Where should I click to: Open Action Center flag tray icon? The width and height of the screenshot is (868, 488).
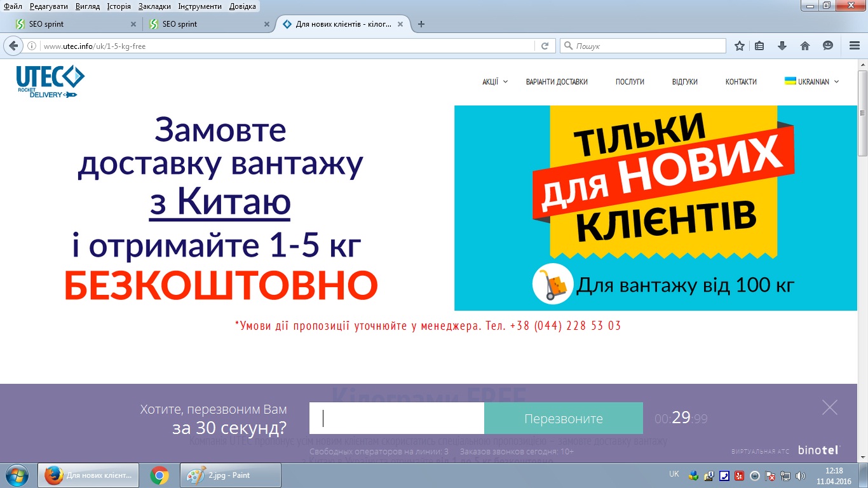770,475
